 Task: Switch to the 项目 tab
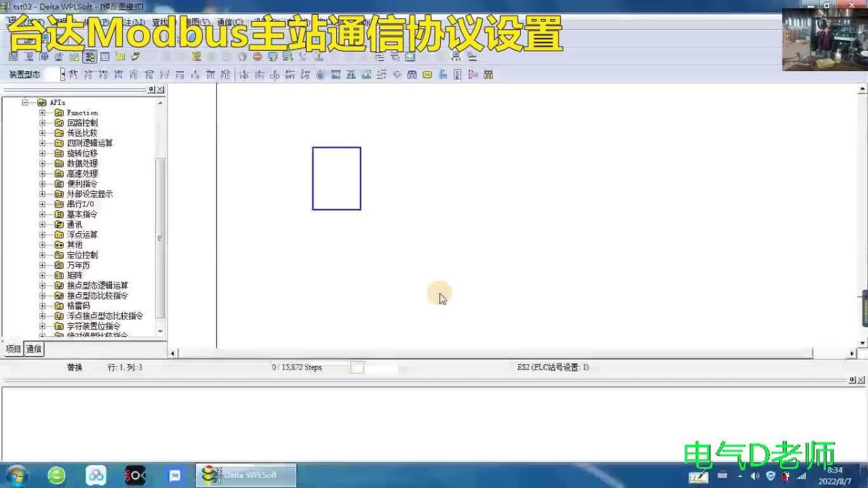point(14,349)
